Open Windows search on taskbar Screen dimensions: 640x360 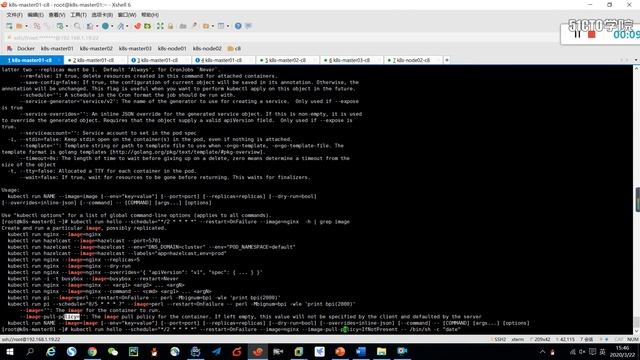[30, 351]
